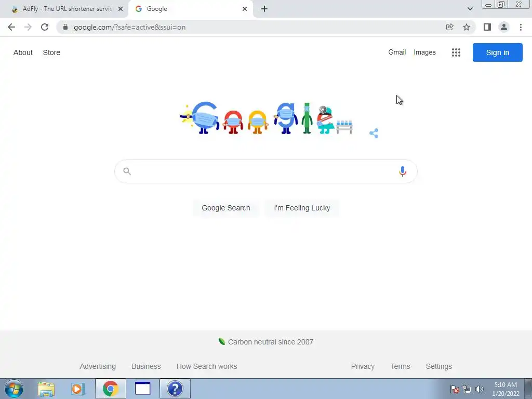Go back to the previous page
This screenshot has height=399, width=532.
click(11, 27)
